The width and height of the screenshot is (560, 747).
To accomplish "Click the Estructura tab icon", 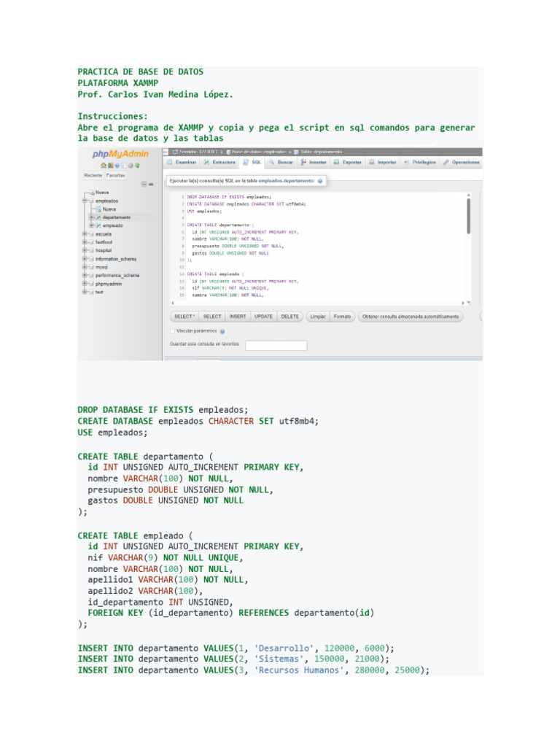I will click(206, 163).
